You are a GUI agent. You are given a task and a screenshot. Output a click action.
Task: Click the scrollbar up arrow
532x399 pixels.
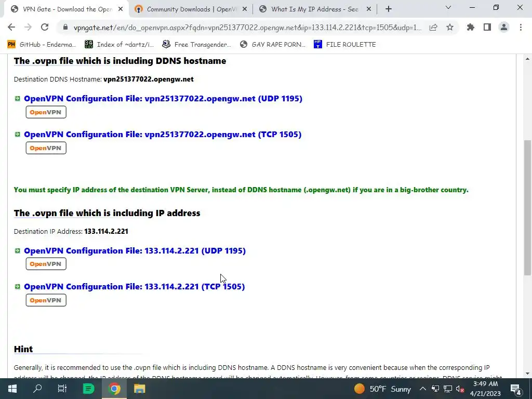tap(528, 59)
